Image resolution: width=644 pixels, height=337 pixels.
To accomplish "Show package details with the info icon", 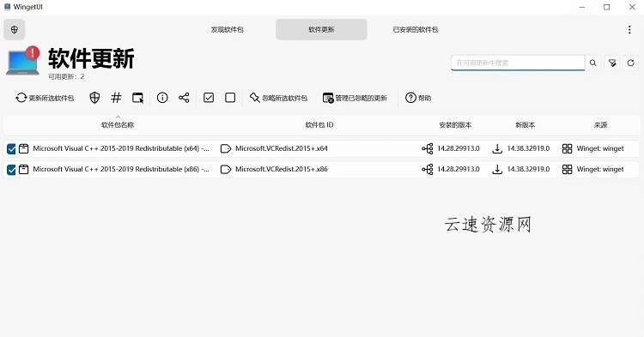I will click(162, 98).
